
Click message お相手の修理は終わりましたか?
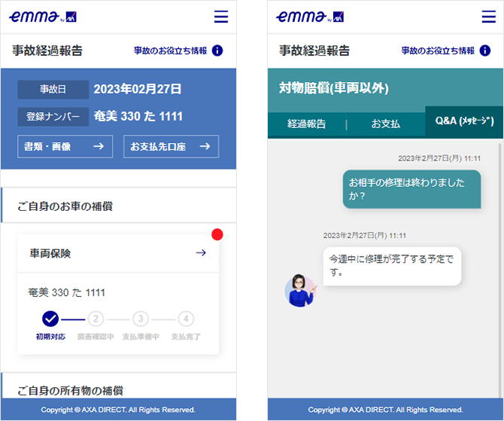[x=411, y=189]
